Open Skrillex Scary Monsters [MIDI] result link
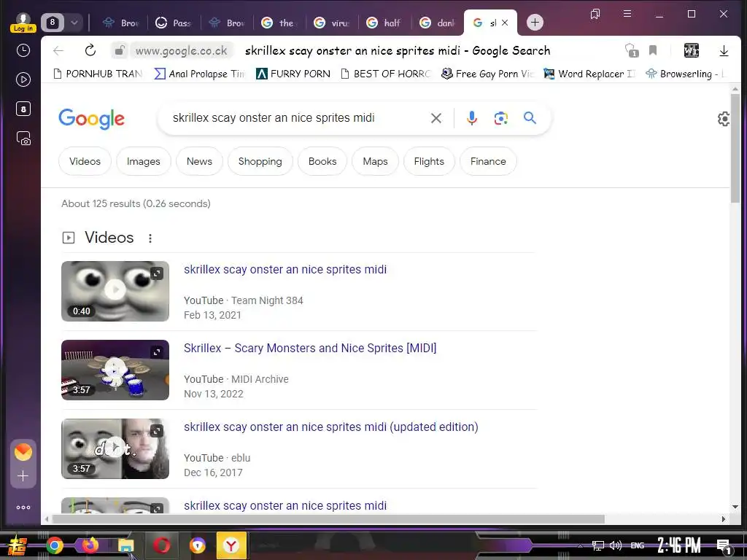Image resolution: width=747 pixels, height=560 pixels. coord(310,348)
